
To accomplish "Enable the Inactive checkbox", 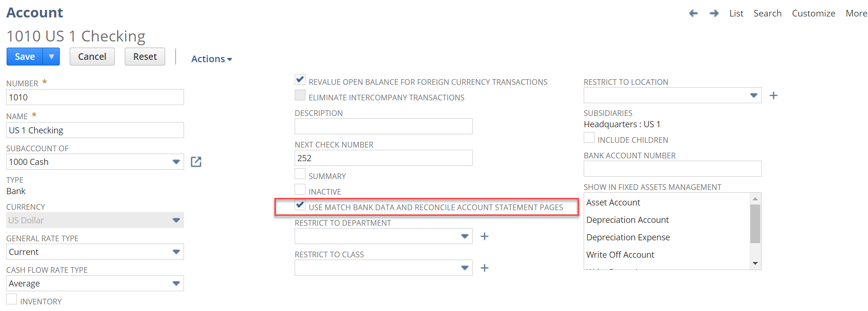I will pyautogui.click(x=300, y=189).
